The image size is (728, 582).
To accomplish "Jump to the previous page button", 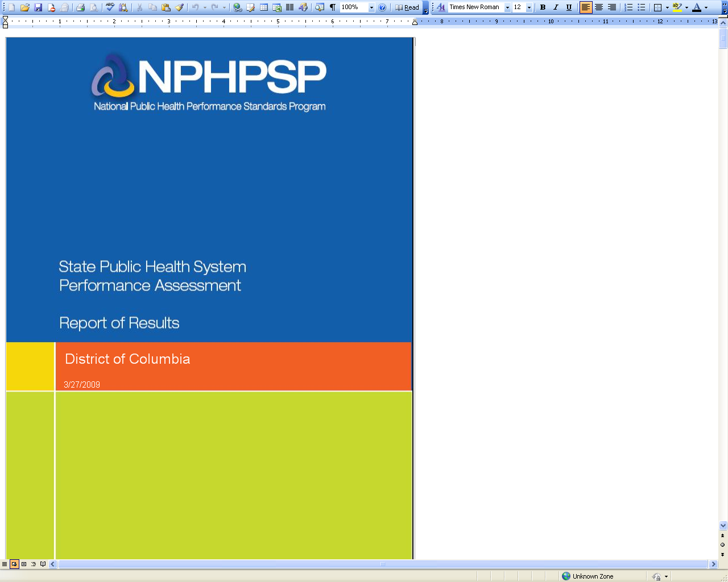I will [x=723, y=535].
